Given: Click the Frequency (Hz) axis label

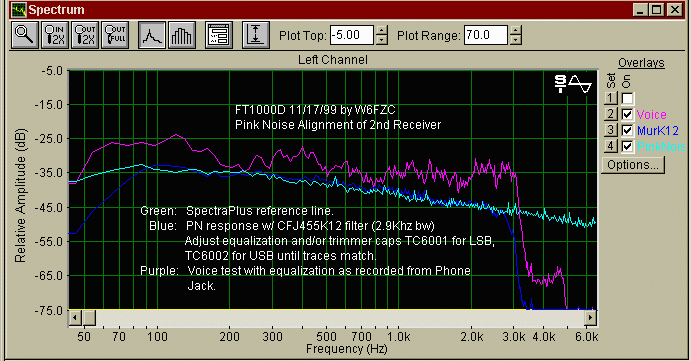Looking at the screenshot, I should (346, 349).
